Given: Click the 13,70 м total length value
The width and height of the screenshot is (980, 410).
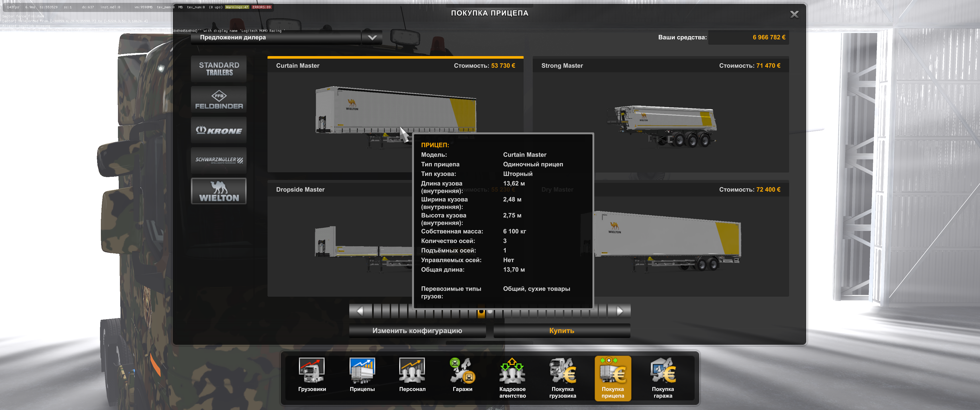Looking at the screenshot, I should coord(514,270).
